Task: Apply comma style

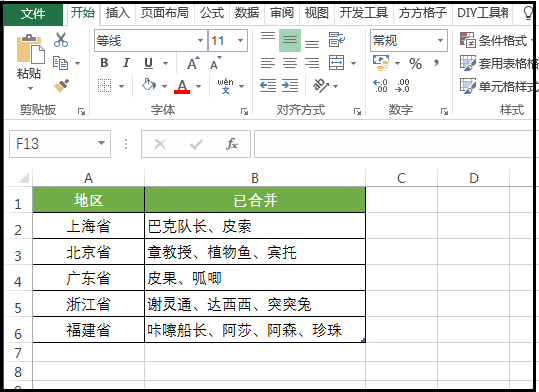Action: 436,63
